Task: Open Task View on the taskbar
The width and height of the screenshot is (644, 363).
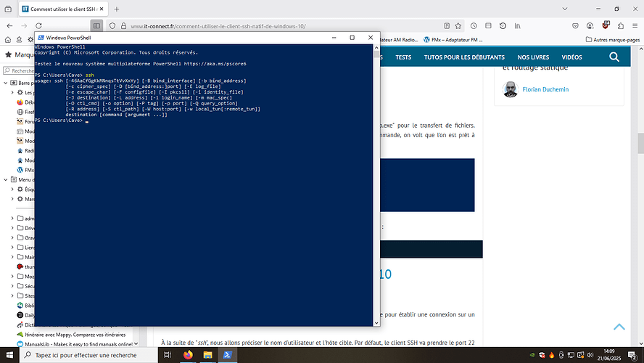Action: [x=167, y=355]
